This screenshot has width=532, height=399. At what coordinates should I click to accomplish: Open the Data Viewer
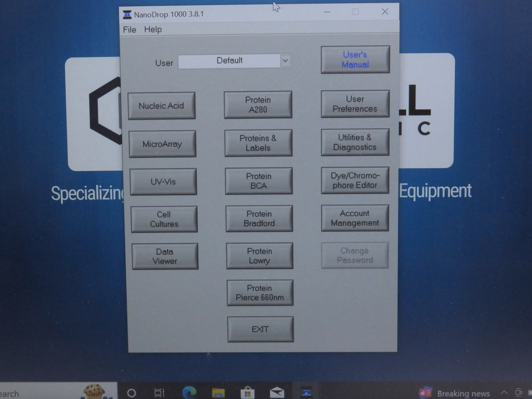165,256
